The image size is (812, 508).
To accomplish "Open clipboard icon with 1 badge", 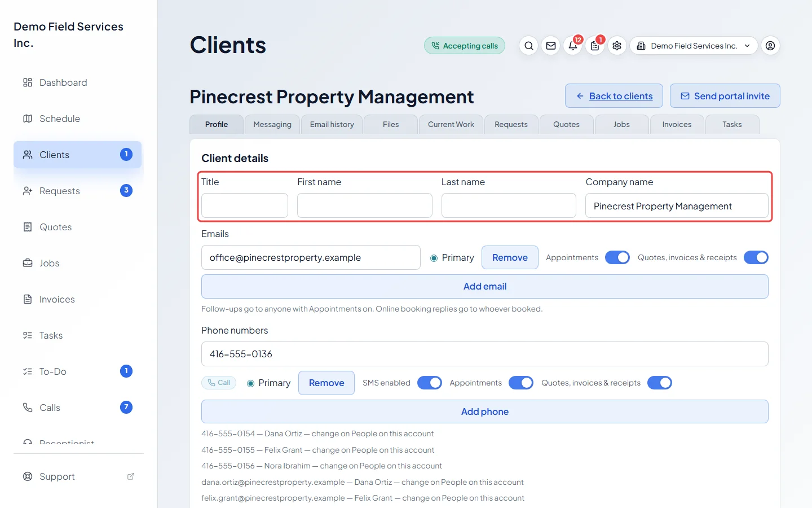I will pyautogui.click(x=595, y=46).
